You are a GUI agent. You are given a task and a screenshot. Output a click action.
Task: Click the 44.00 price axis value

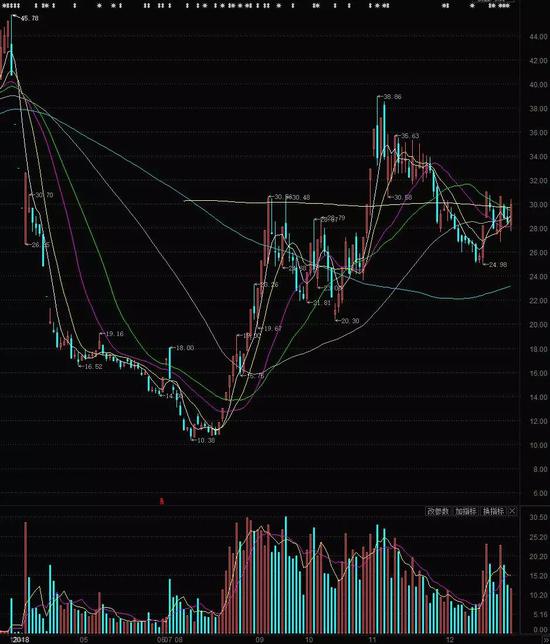tap(538, 37)
